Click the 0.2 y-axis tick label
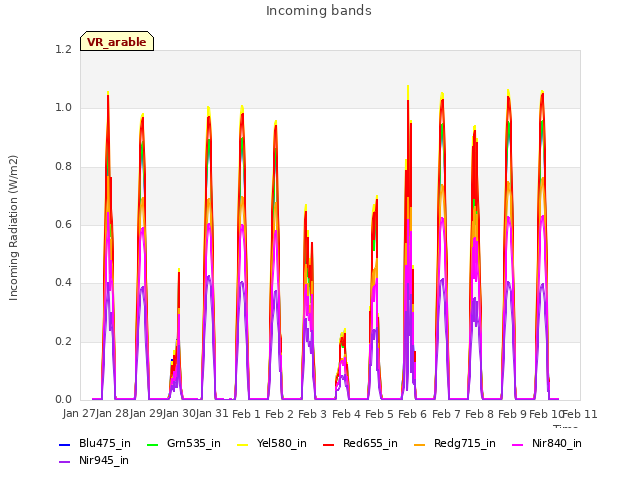 tap(63, 342)
